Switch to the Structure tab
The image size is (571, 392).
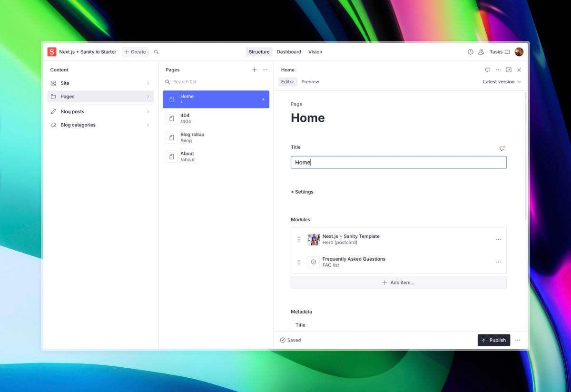[259, 52]
